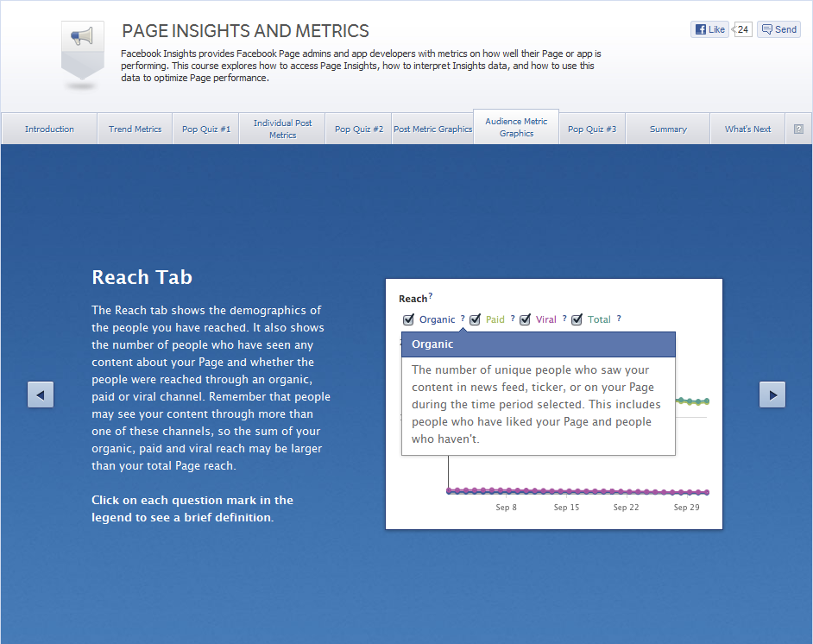Open Pop Quiz #3 tab

592,129
